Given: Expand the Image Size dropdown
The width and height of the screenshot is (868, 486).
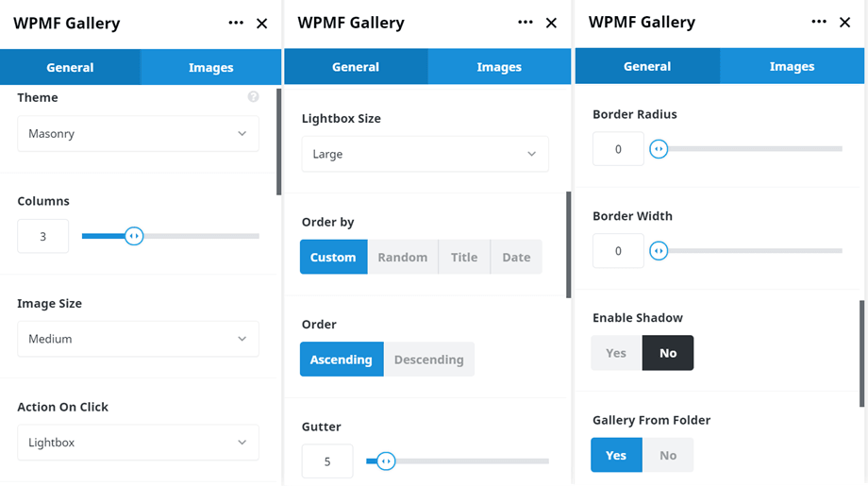Looking at the screenshot, I should 138,339.
